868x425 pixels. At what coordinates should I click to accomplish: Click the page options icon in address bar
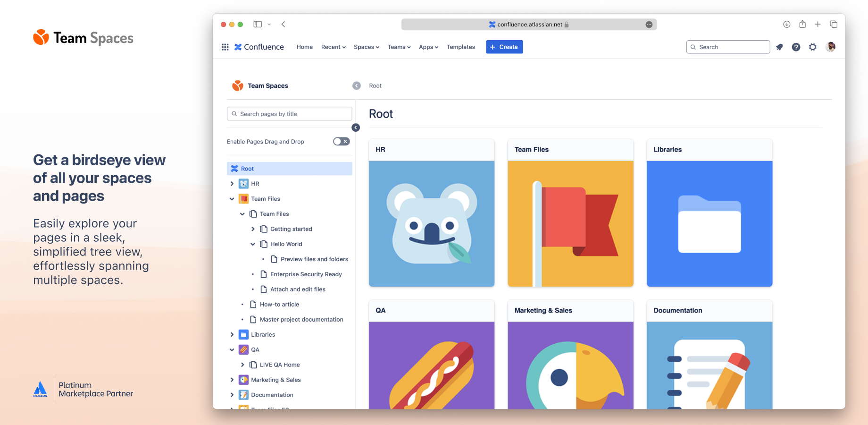tap(649, 25)
